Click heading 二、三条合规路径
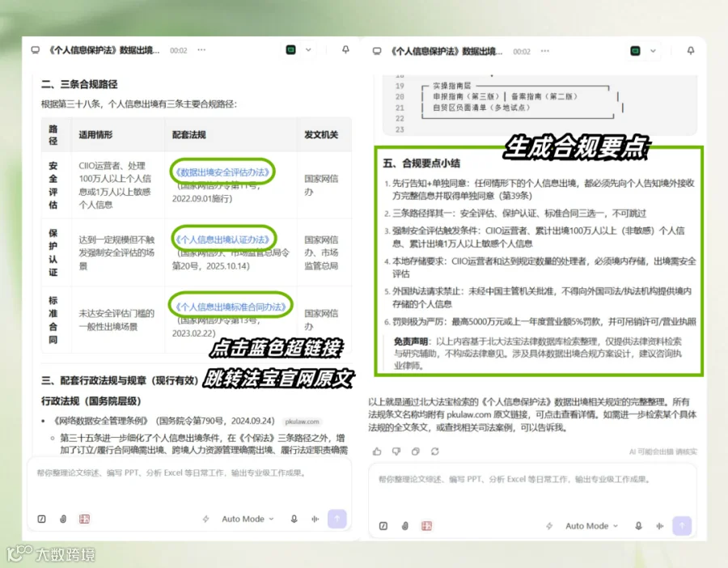728x568 pixels. (79, 84)
